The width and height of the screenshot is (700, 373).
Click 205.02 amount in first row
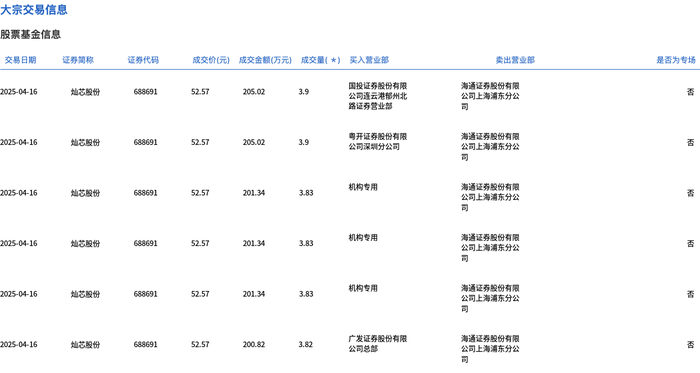point(254,91)
